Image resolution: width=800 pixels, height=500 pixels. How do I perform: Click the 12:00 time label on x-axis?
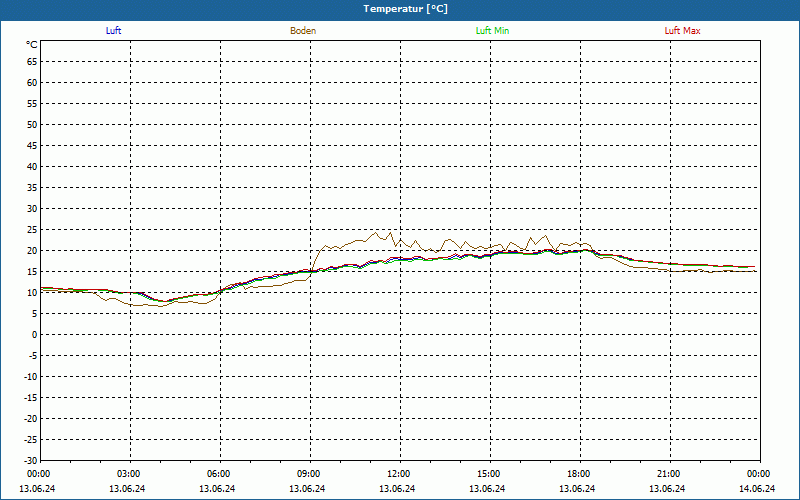pyautogui.click(x=399, y=474)
